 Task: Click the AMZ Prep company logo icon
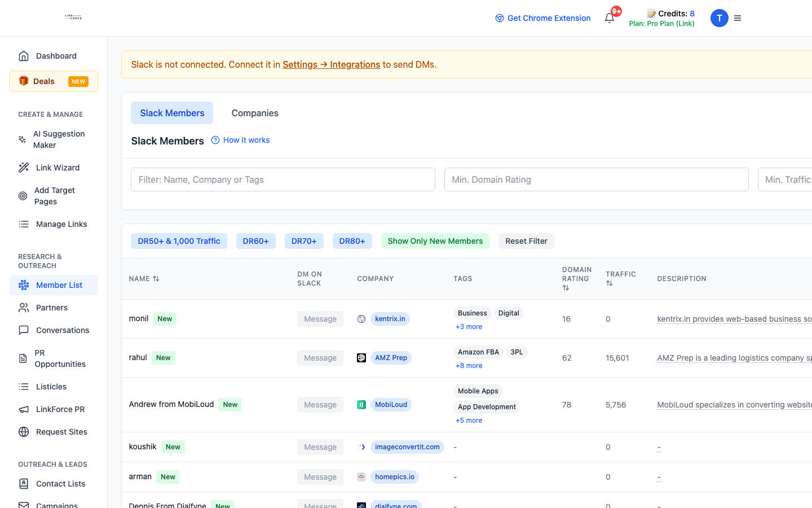(361, 358)
